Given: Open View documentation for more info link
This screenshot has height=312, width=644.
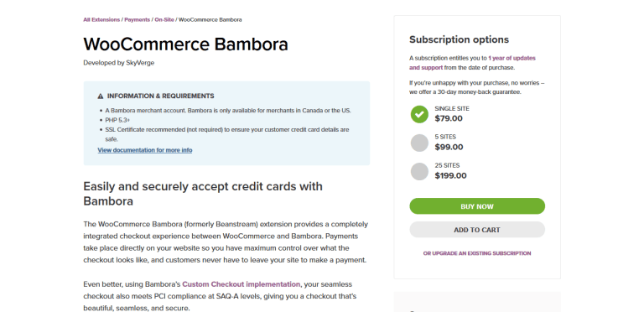Looking at the screenshot, I should click(145, 150).
